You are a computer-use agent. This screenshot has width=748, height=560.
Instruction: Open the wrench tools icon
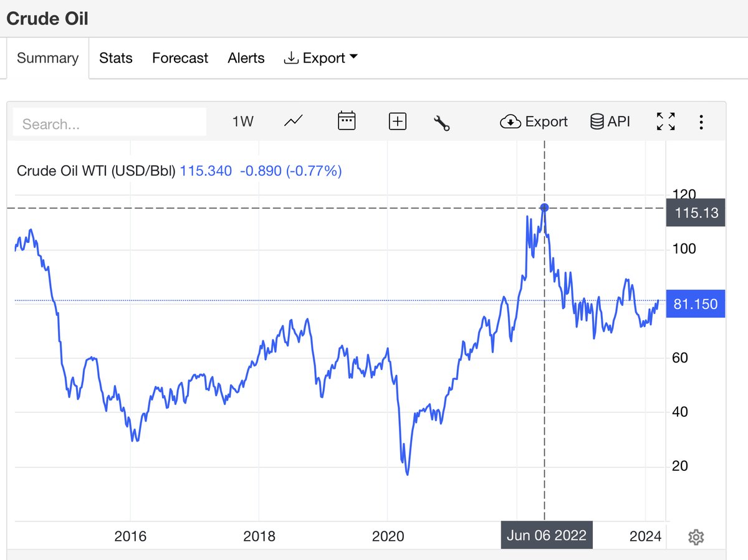(442, 123)
